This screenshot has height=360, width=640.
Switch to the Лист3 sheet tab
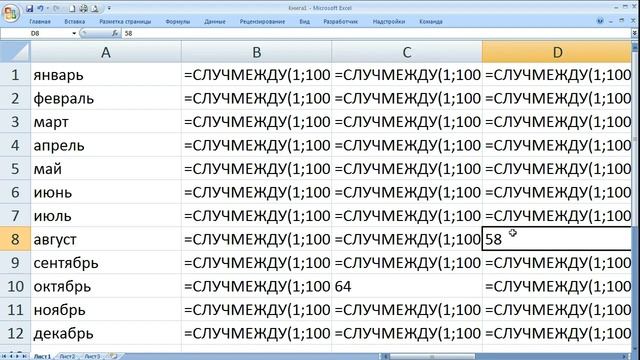point(92,356)
